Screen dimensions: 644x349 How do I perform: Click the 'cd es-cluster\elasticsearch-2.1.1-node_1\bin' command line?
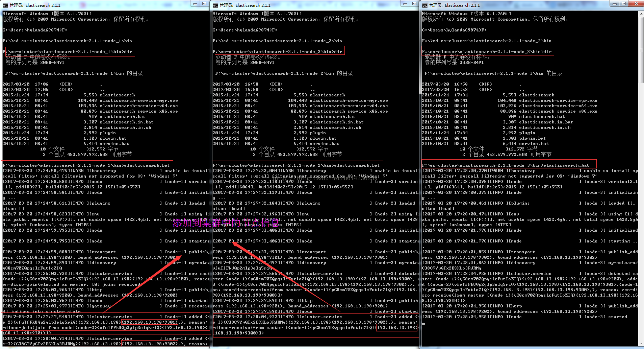tap(67, 41)
